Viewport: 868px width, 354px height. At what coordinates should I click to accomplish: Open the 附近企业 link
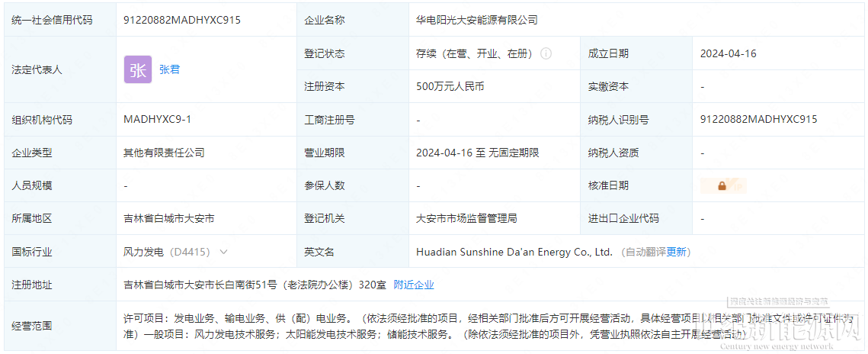click(x=414, y=285)
